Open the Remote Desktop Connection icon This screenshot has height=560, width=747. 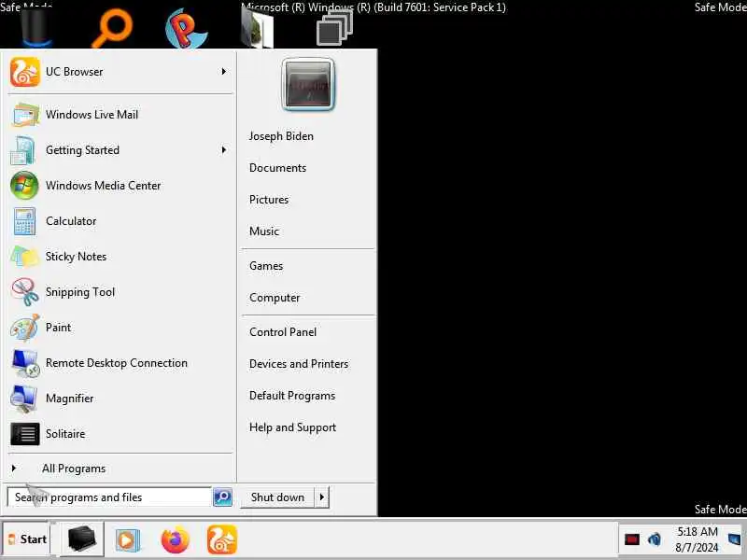26,363
